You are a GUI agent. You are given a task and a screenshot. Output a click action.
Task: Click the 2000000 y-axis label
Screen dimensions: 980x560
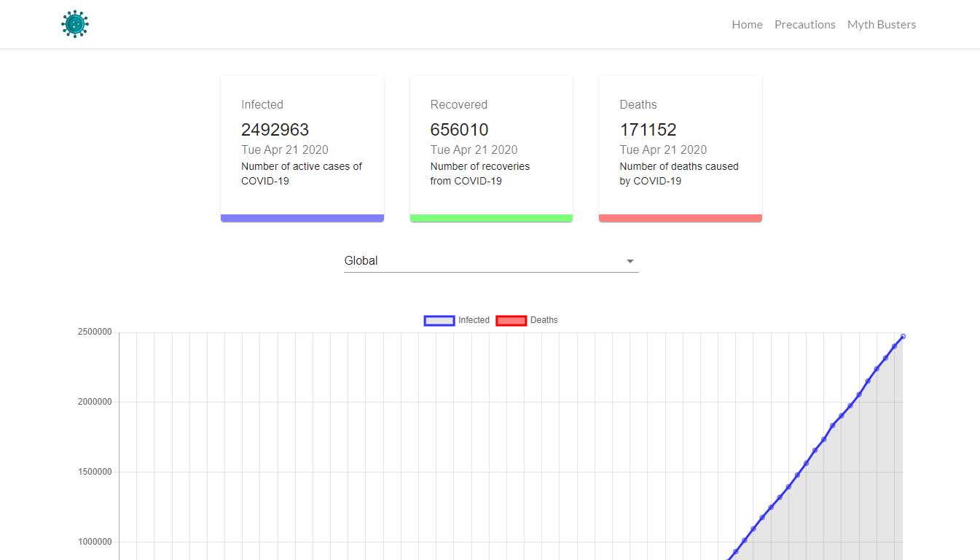point(95,402)
